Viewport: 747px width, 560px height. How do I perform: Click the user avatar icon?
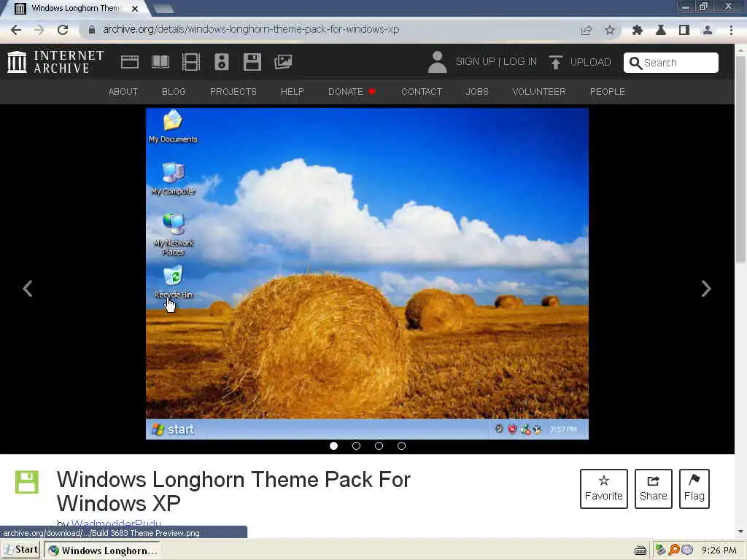pyautogui.click(x=438, y=62)
